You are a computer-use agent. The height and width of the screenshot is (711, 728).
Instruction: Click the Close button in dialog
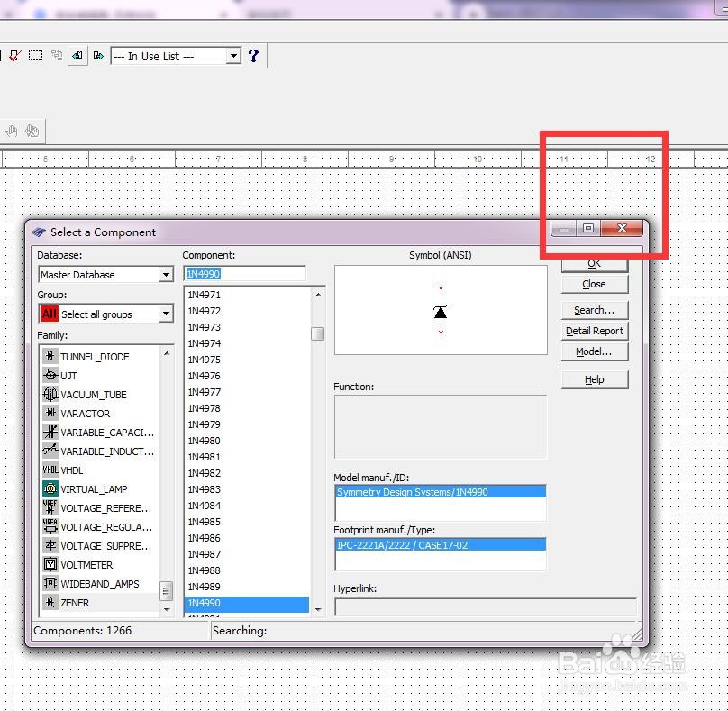pos(595,284)
